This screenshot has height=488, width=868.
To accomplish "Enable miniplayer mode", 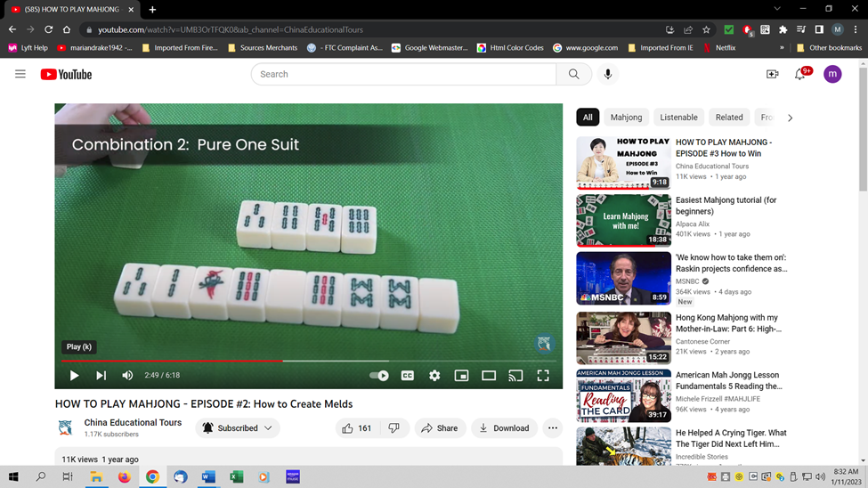I will click(x=461, y=376).
